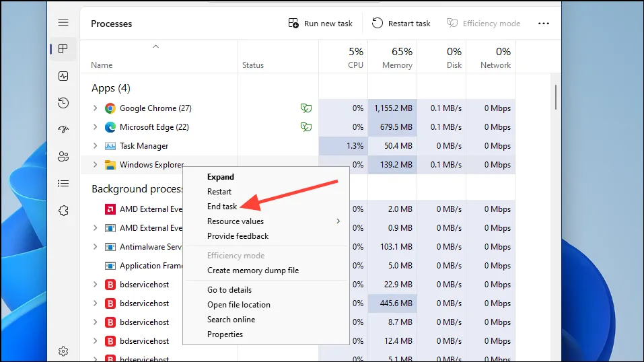Open the hamburger navigation menu
This screenshot has height=362, width=644.
point(63,23)
